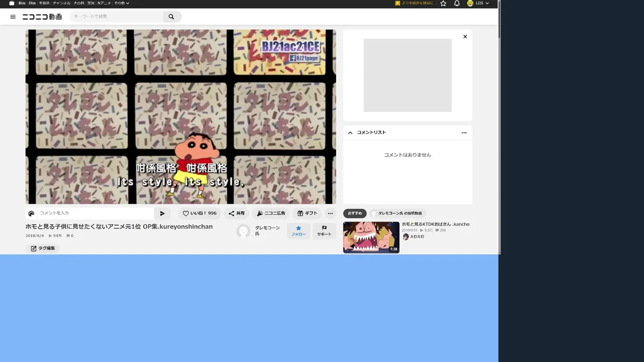This screenshot has height=362, width=644.
Task: Click the user avatar in the top bar
Action: click(x=470, y=3)
